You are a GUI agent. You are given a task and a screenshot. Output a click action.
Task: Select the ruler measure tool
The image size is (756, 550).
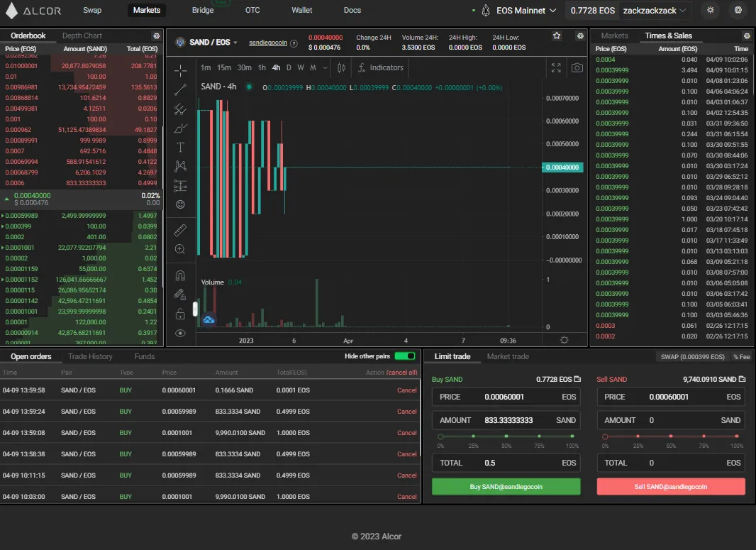click(180, 230)
